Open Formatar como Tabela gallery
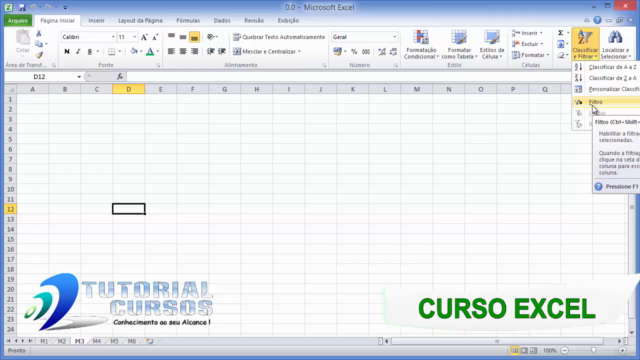 click(459, 44)
